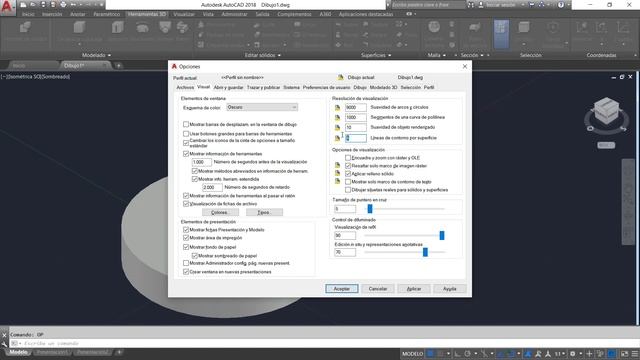
Task: Click the drawing icon beside 'Resaltar solo marco de imagen ráster'
Action: tap(337, 165)
